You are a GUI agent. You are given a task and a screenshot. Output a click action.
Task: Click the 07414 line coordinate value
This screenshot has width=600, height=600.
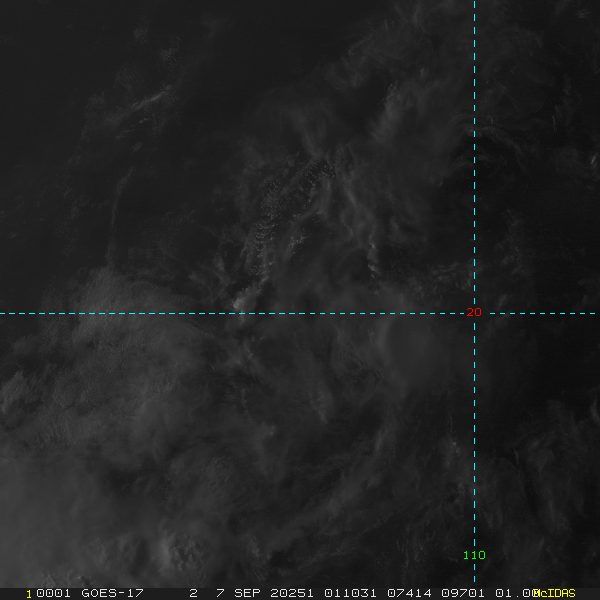409,593
